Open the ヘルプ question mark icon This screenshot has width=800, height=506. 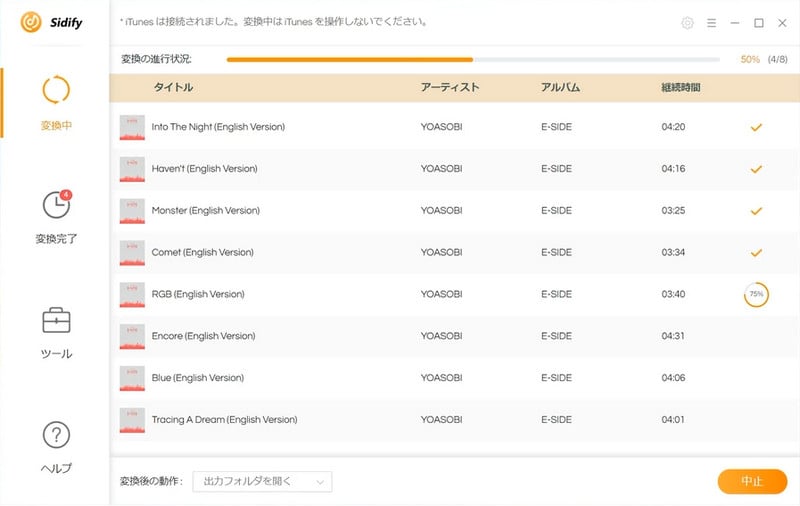click(56, 435)
